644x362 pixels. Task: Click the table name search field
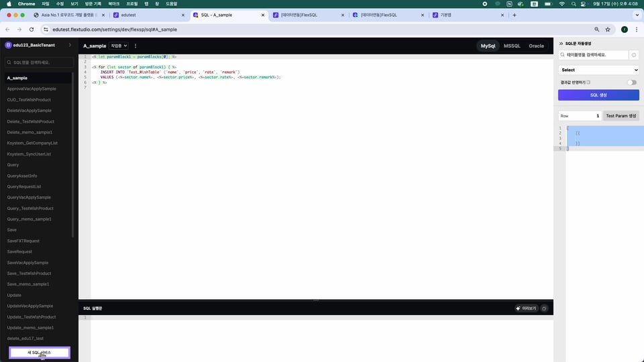pyautogui.click(x=594, y=54)
